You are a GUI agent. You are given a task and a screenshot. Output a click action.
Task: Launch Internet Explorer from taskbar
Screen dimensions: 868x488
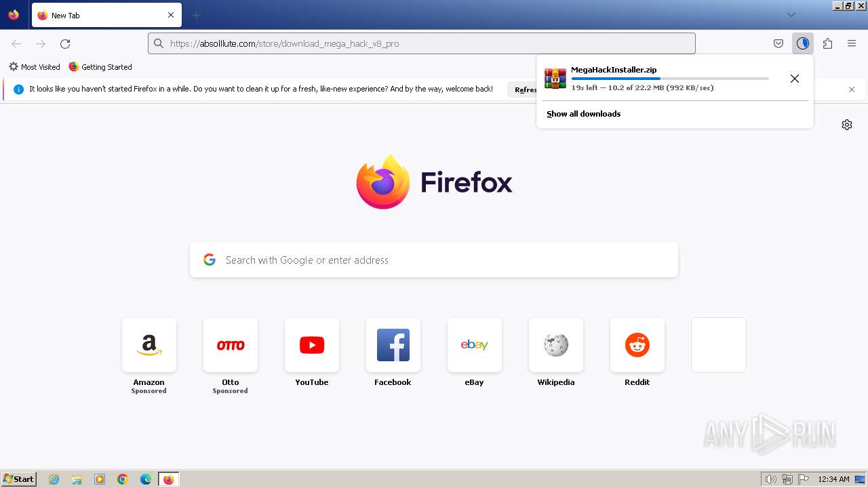coord(54,479)
